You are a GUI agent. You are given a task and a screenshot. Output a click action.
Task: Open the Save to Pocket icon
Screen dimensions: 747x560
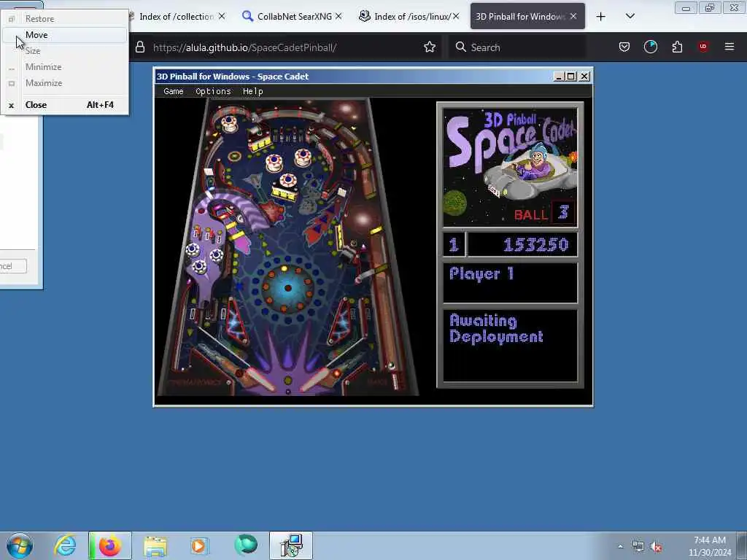(624, 47)
